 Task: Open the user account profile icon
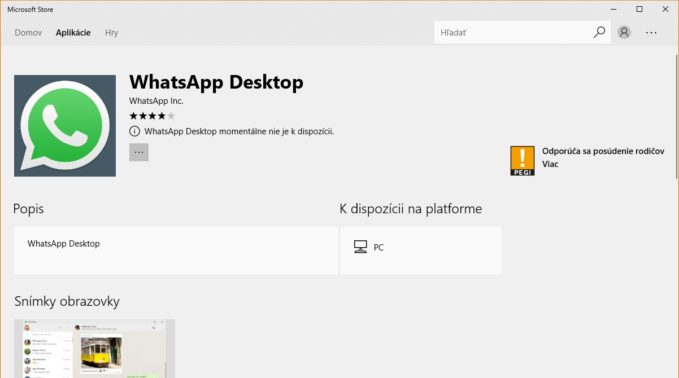(x=624, y=32)
